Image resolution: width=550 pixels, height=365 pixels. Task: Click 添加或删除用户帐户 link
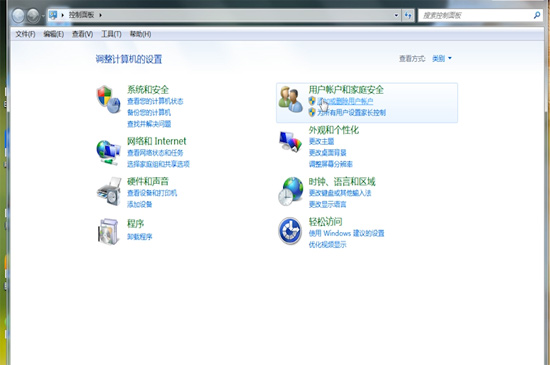(x=345, y=101)
